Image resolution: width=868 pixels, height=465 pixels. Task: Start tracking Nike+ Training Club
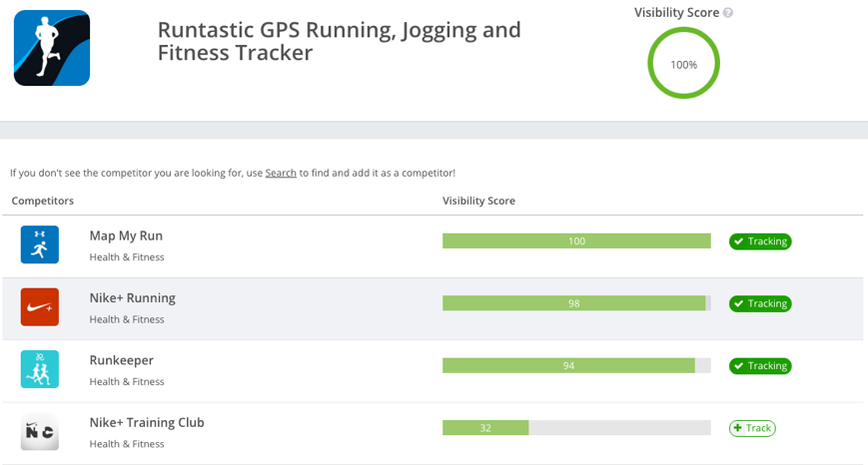[x=752, y=428]
